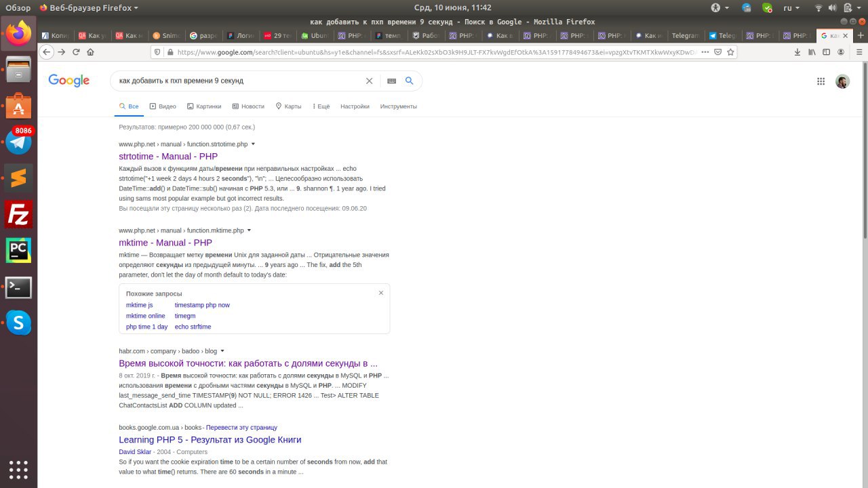Open the on-screen keyboard in search box
The height and width of the screenshot is (488, 868).
(391, 81)
